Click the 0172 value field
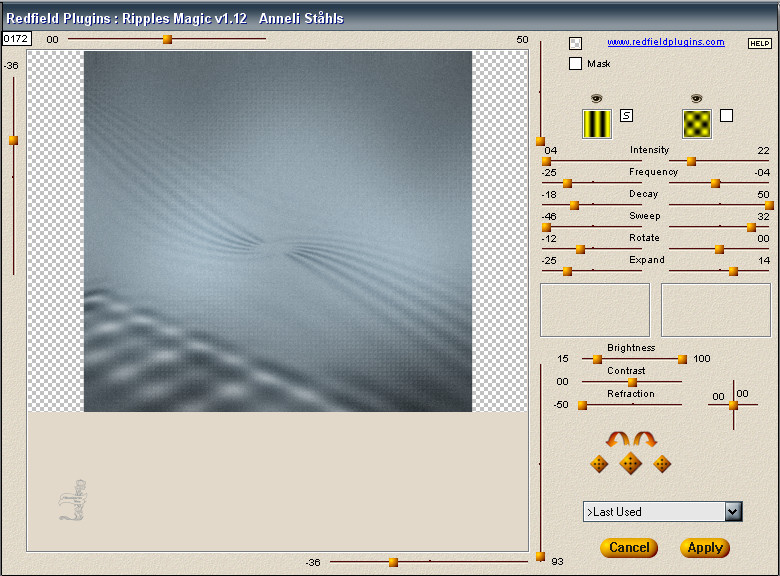 point(16,38)
